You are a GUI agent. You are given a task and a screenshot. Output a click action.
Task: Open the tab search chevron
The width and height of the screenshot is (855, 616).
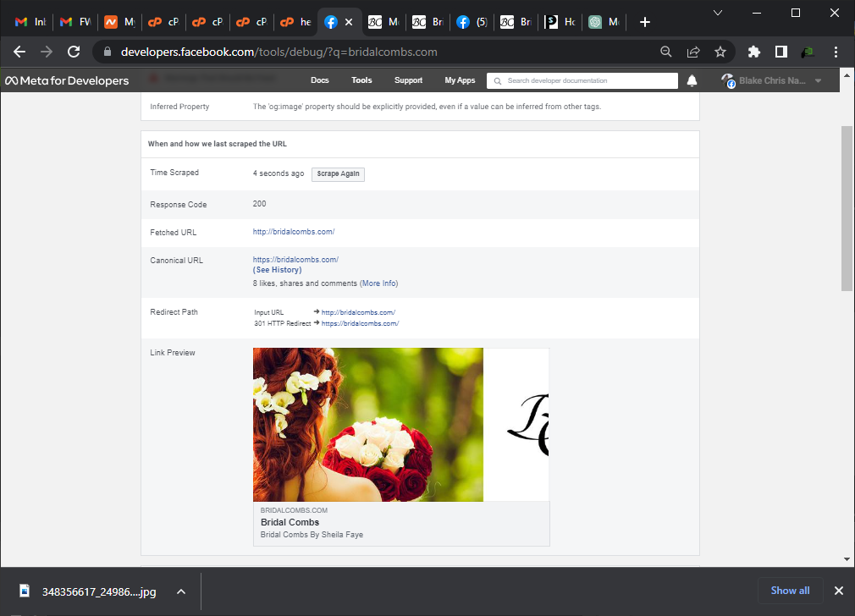tap(718, 13)
